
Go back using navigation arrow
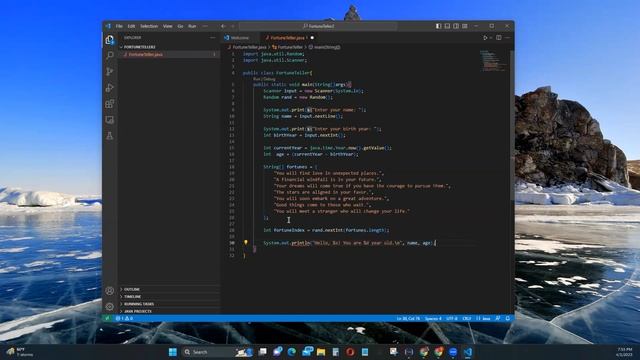point(223,26)
